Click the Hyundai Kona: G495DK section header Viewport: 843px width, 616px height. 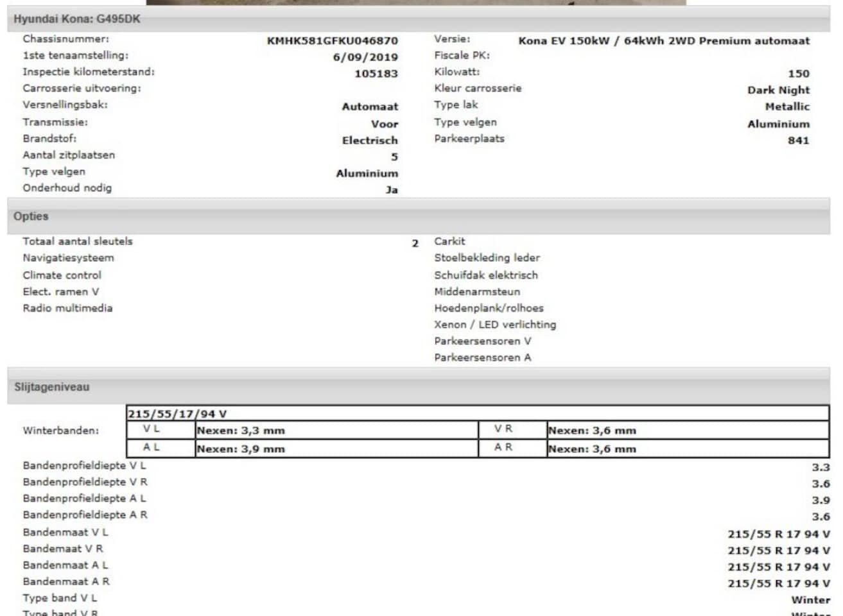click(419, 19)
